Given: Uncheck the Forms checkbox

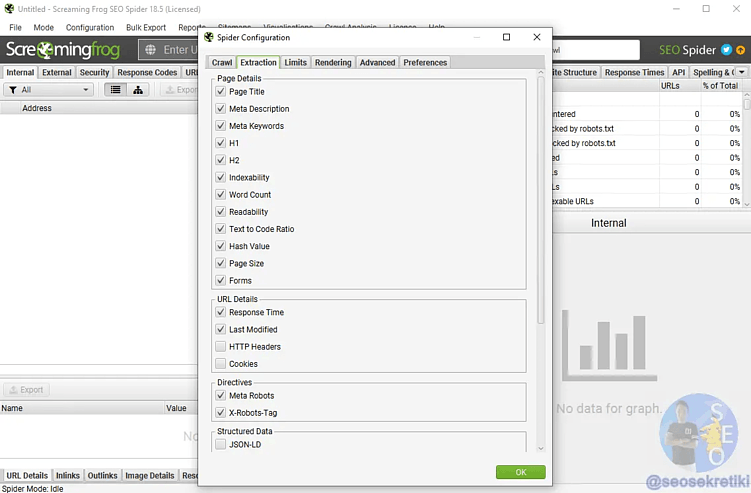Looking at the screenshot, I should click(x=220, y=280).
